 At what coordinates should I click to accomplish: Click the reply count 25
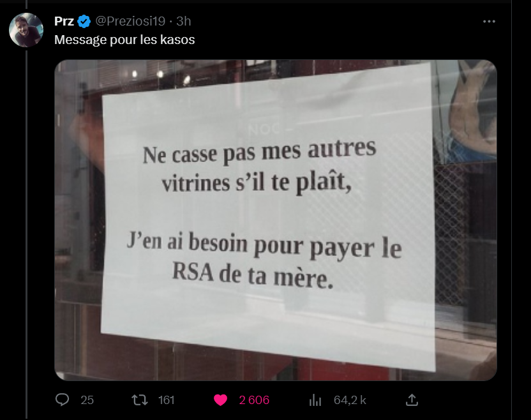[87, 400]
